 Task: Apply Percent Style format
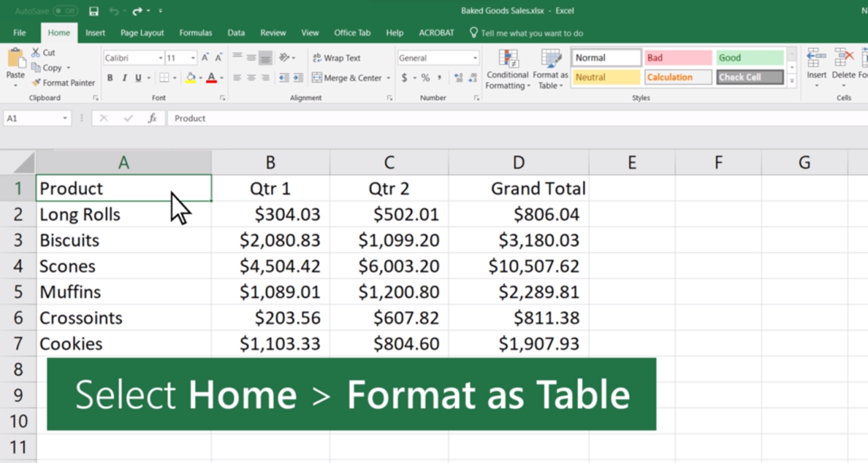[x=426, y=78]
